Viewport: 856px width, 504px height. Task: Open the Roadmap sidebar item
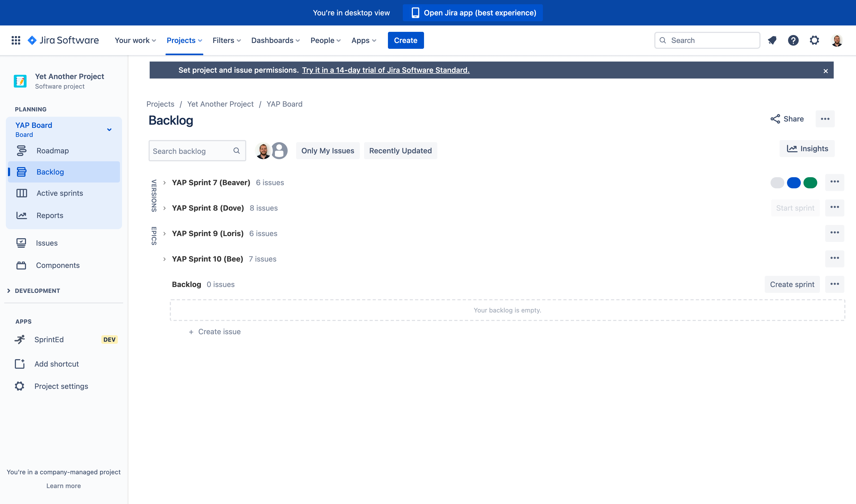53,150
